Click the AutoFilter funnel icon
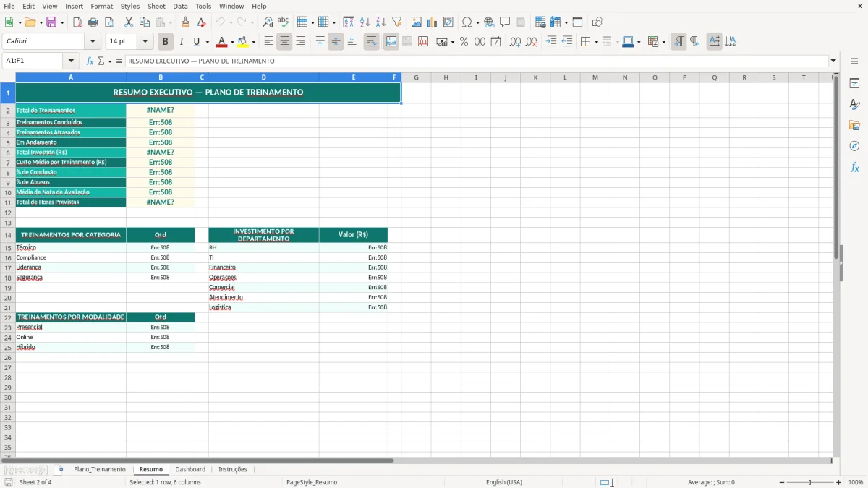This screenshot has height=488, width=868. (x=397, y=22)
